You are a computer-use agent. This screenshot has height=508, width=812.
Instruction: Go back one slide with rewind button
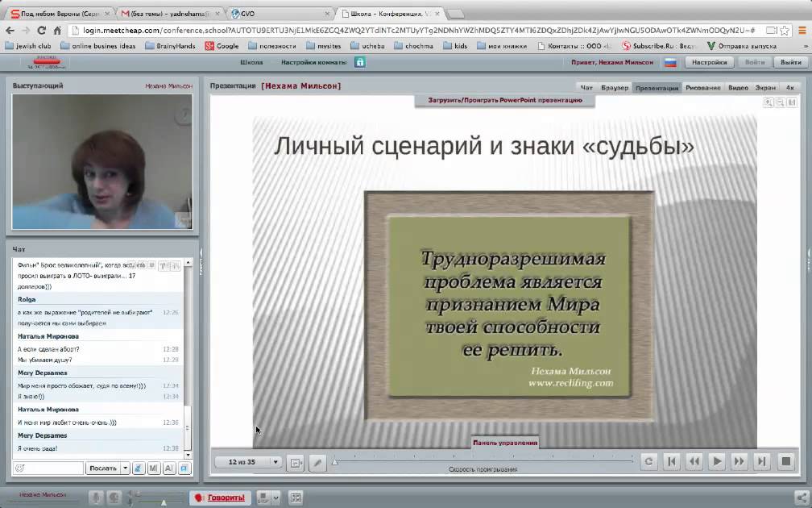pos(694,461)
